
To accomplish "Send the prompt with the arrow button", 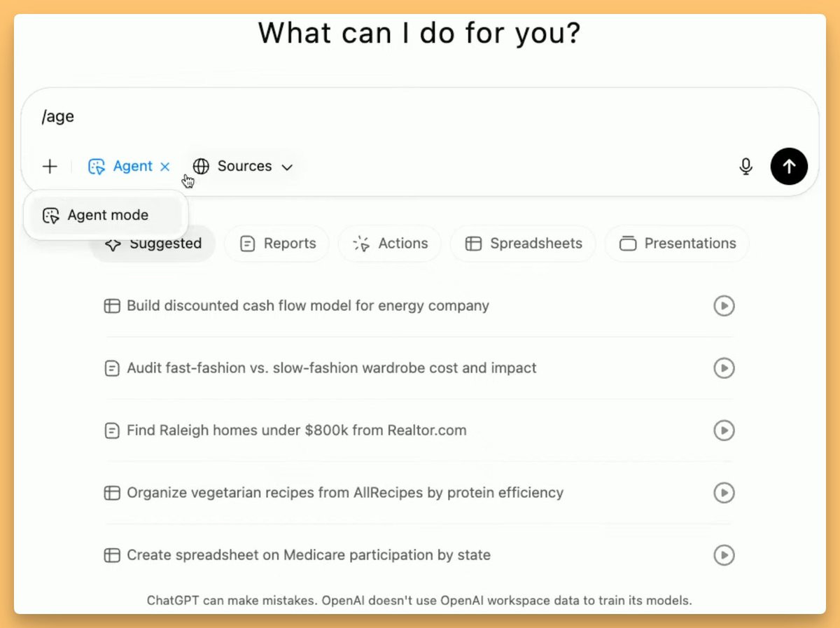I will pos(789,167).
